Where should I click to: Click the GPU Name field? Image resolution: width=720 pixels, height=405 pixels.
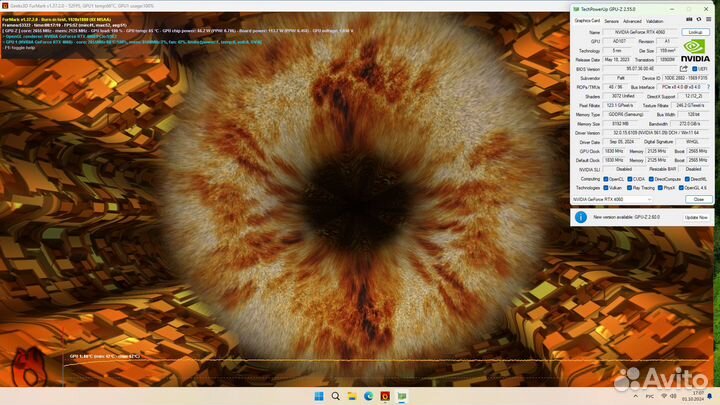640,32
